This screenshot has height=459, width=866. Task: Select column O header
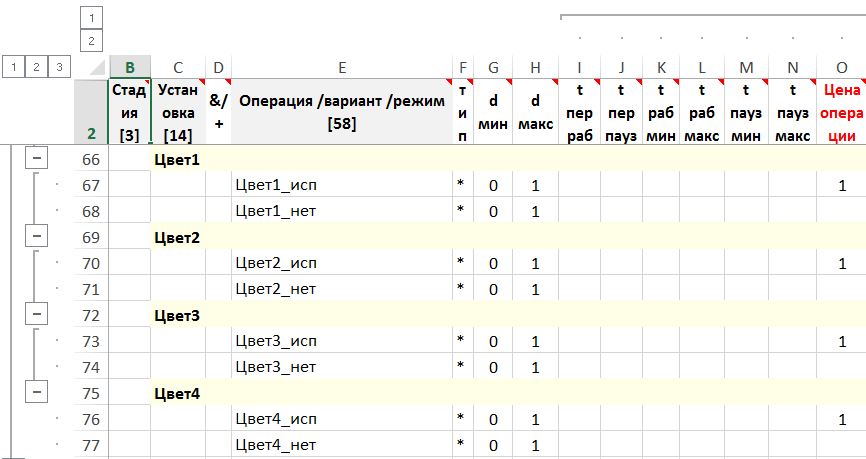click(x=841, y=67)
